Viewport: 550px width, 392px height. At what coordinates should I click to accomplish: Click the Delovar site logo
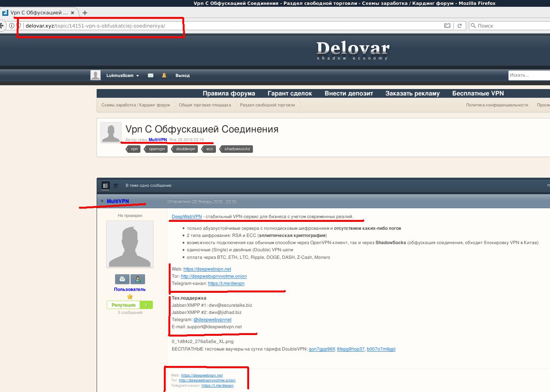(x=353, y=50)
